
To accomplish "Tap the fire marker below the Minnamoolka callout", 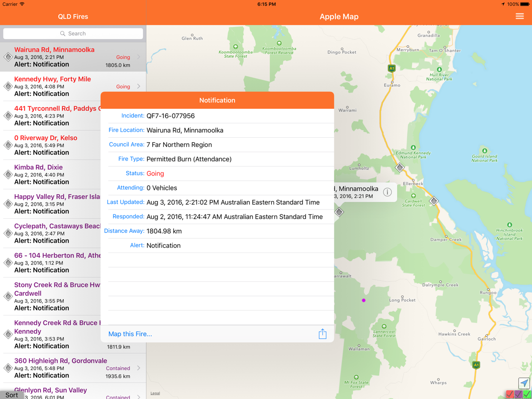I will click(x=339, y=212).
